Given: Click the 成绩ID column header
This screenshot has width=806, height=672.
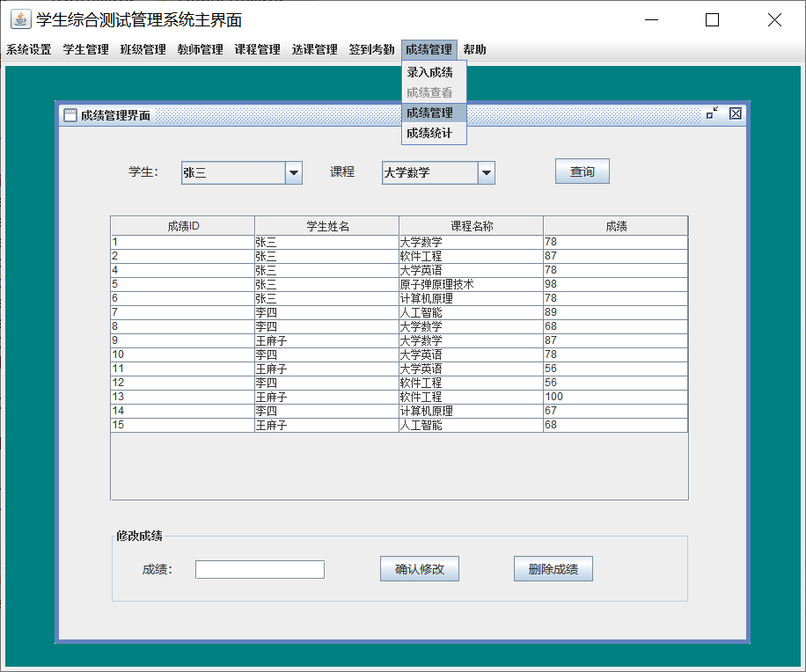Looking at the screenshot, I should (183, 226).
